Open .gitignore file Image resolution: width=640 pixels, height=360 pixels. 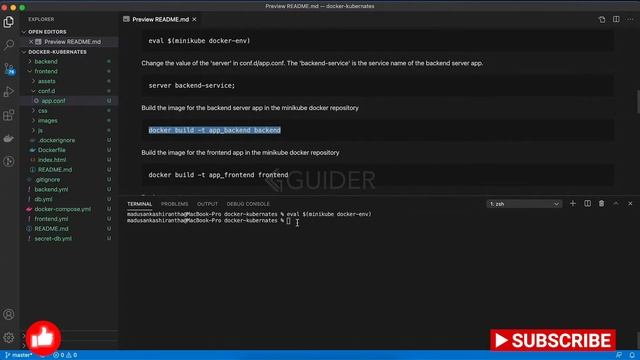click(x=47, y=180)
